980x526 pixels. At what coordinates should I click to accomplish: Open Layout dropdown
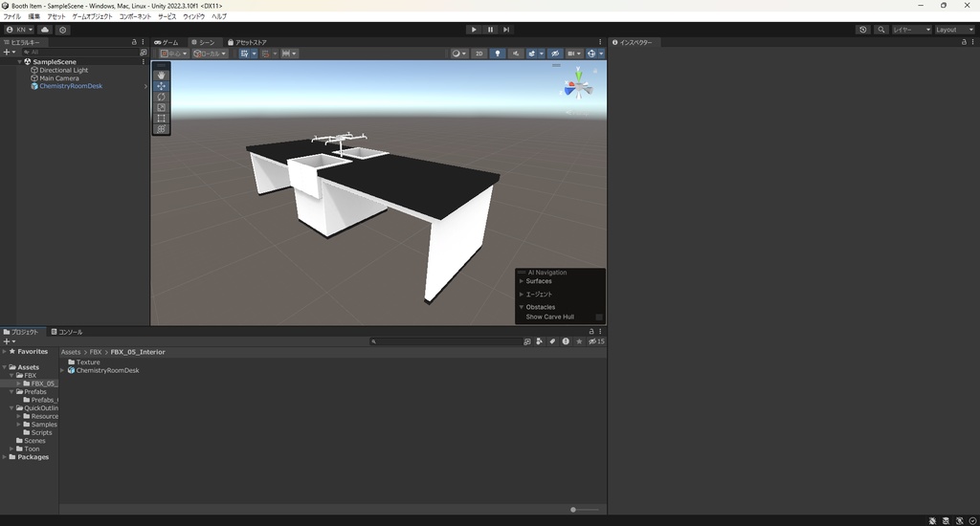[x=954, y=30]
